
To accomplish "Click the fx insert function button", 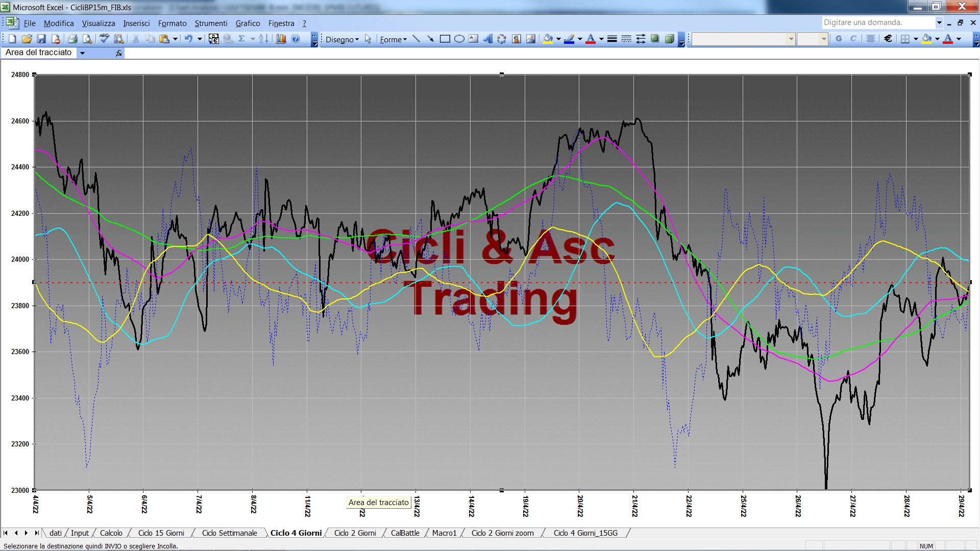I will coord(119,53).
